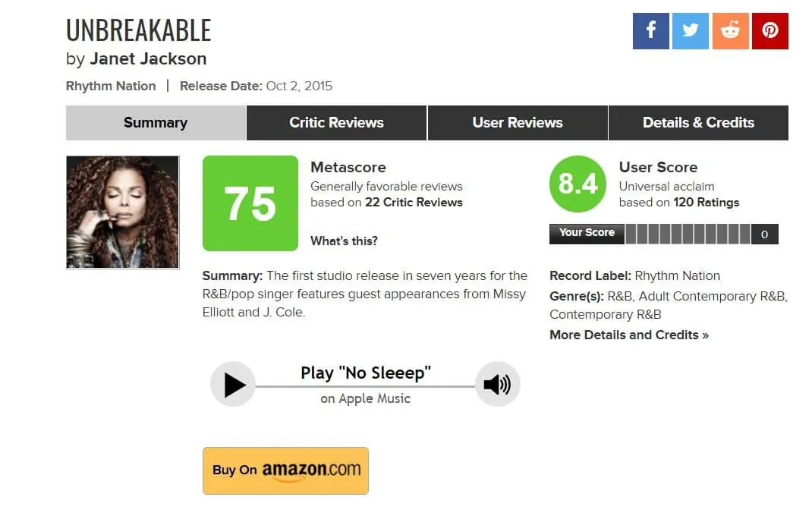Click the green 75 Metascore box

pyautogui.click(x=250, y=203)
